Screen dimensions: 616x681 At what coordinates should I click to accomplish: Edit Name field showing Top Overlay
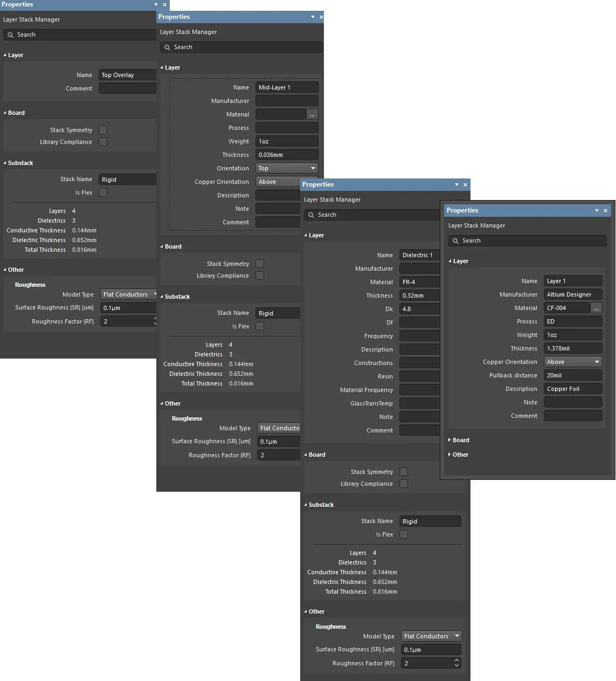click(x=128, y=75)
